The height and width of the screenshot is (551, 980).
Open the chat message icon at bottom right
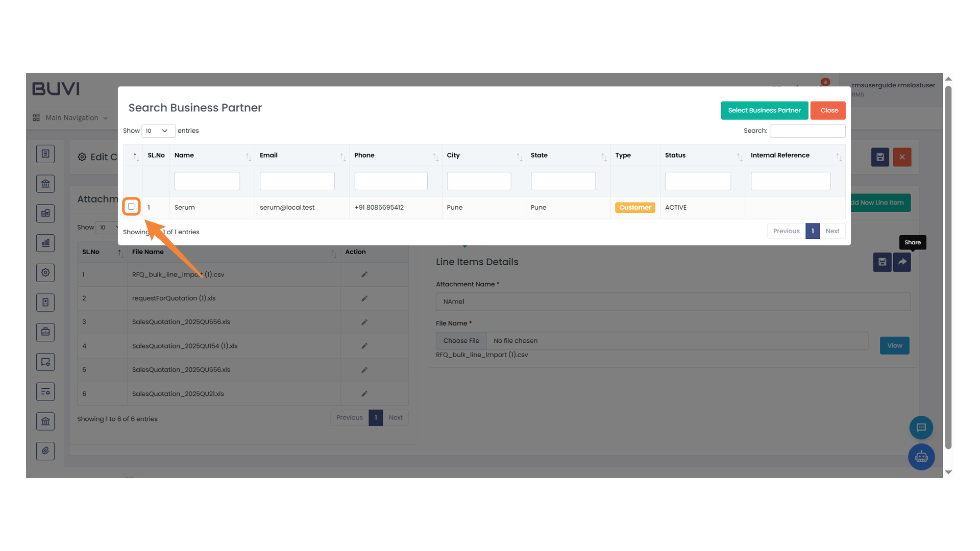[921, 428]
